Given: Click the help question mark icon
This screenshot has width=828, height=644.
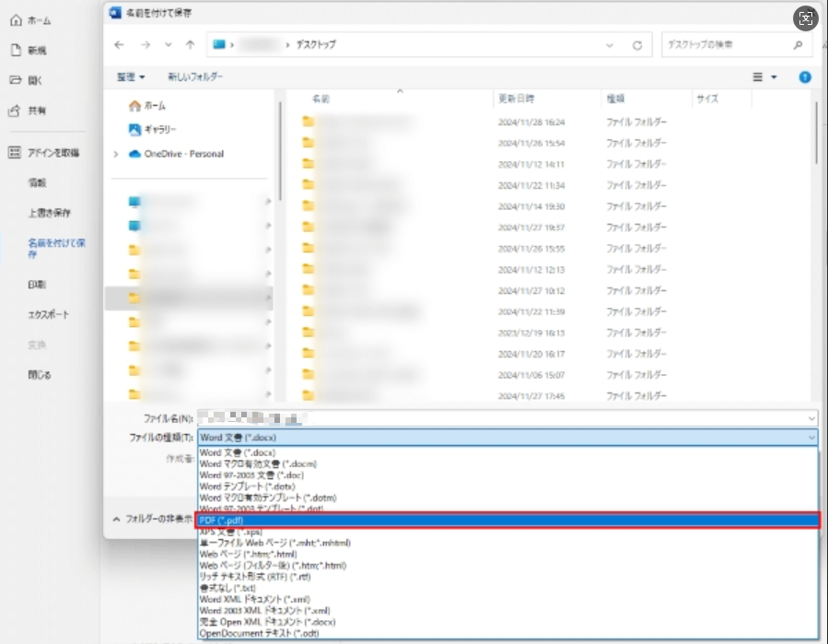Looking at the screenshot, I should pos(805,77).
